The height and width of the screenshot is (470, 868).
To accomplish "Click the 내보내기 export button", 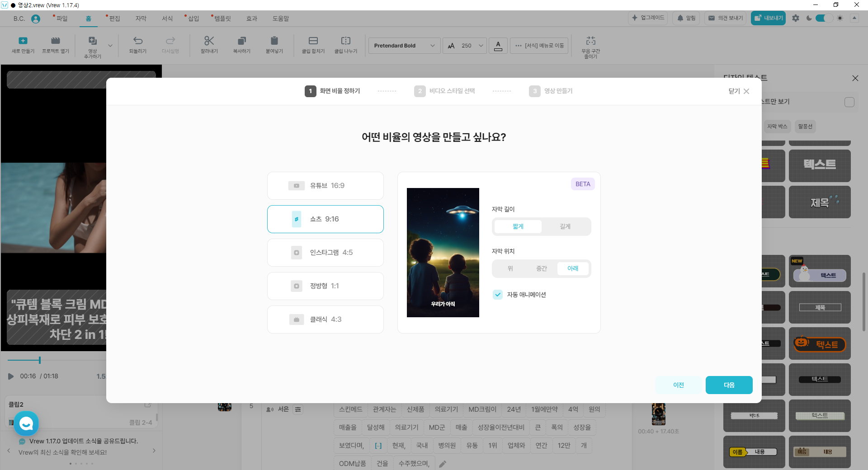I will click(x=768, y=18).
